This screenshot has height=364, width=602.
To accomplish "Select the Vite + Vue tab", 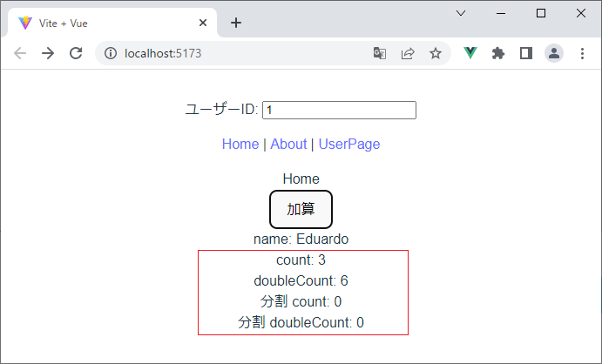I will coord(112,23).
